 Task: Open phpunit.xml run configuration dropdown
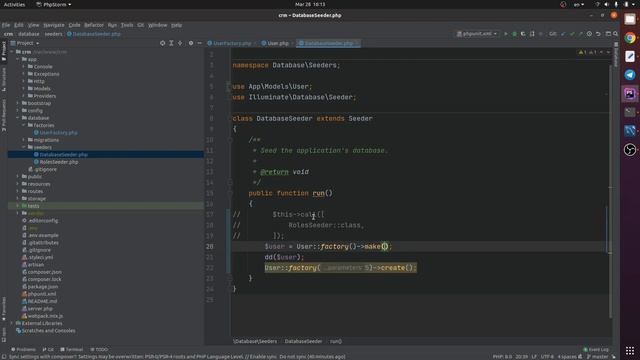[x=477, y=34]
